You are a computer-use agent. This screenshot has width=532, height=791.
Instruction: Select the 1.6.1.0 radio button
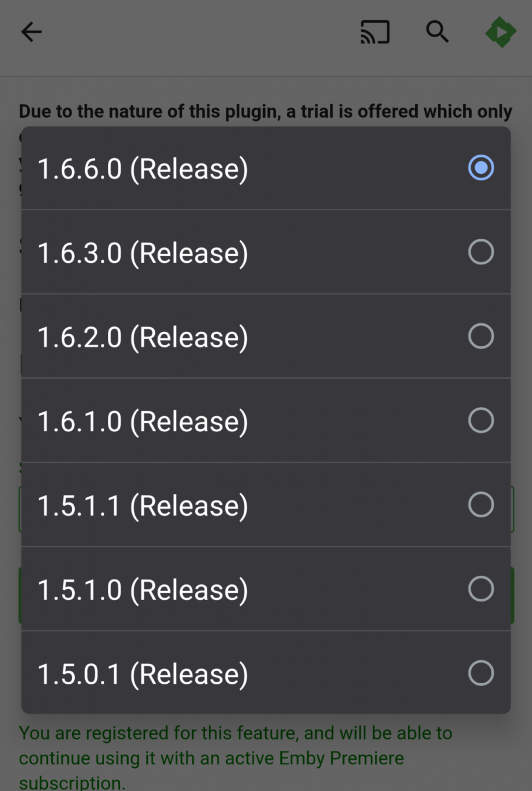coord(481,421)
